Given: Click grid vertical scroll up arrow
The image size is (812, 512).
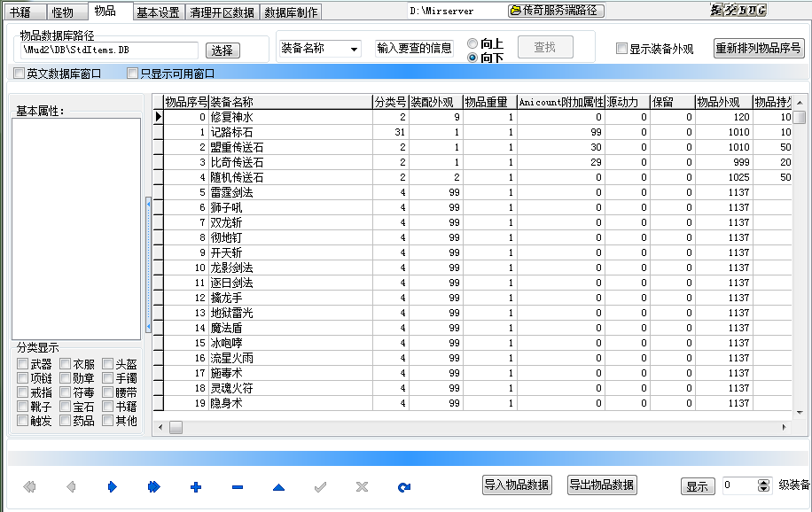Looking at the screenshot, I should [x=800, y=103].
